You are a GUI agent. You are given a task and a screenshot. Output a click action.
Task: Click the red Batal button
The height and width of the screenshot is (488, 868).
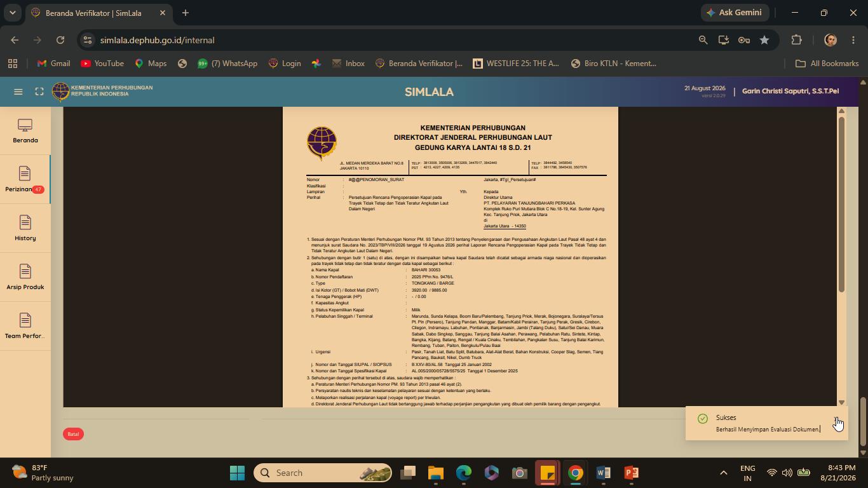73,434
